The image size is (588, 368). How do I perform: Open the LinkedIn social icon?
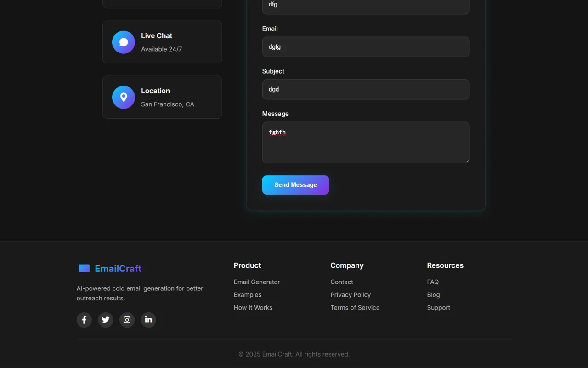pos(148,320)
